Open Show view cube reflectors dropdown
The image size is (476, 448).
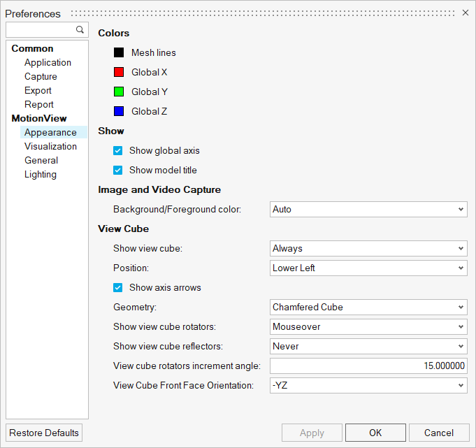pos(368,347)
